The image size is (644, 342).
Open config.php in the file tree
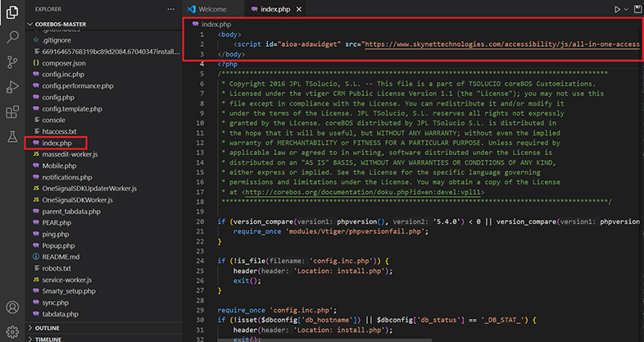[x=58, y=98]
